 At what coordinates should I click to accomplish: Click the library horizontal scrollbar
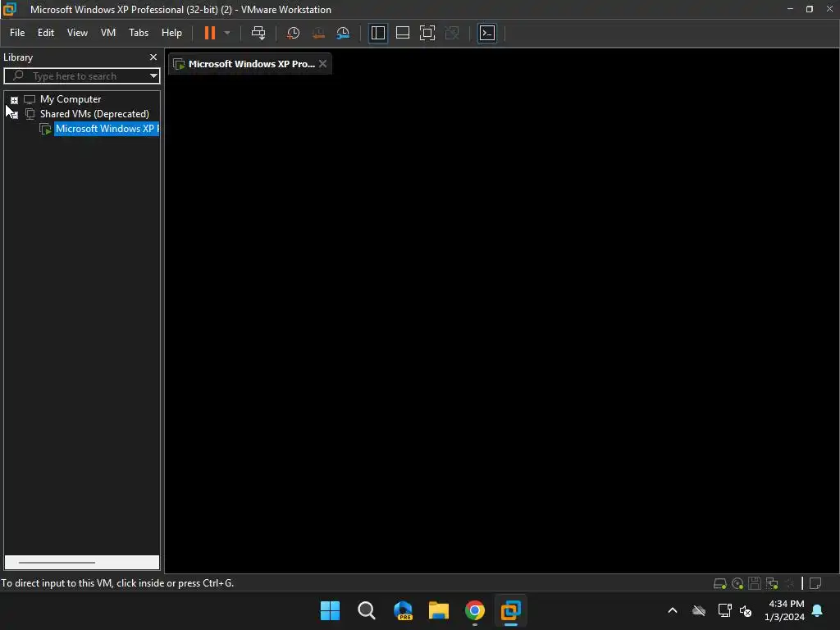57,563
